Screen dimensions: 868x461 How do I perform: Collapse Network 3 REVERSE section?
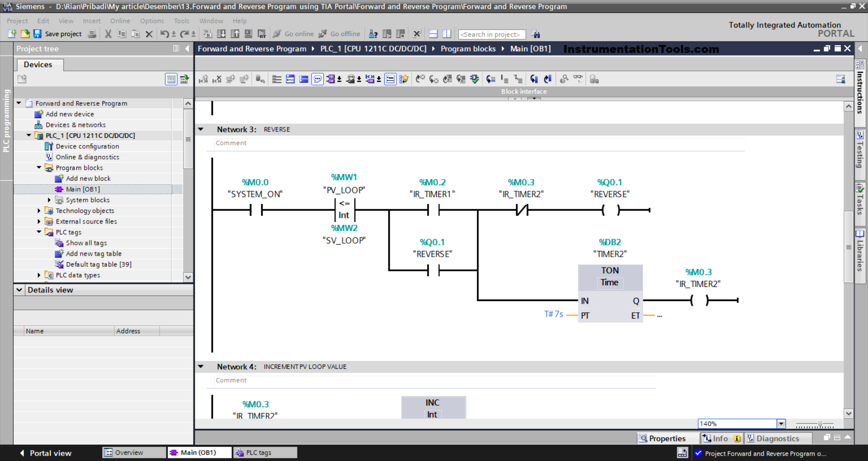[201, 129]
